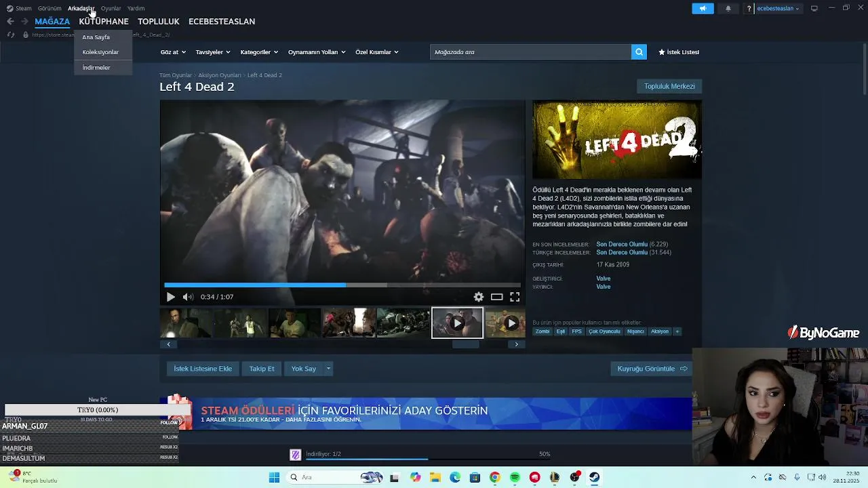Toggle fullscreen for the trailer
Screen dimensions: 868x488
(515, 297)
